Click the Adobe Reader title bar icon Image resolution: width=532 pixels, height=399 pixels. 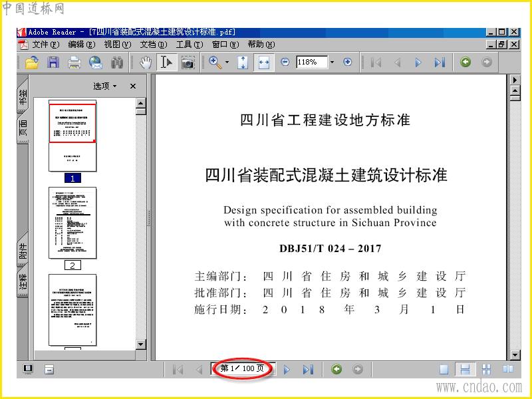[22, 32]
